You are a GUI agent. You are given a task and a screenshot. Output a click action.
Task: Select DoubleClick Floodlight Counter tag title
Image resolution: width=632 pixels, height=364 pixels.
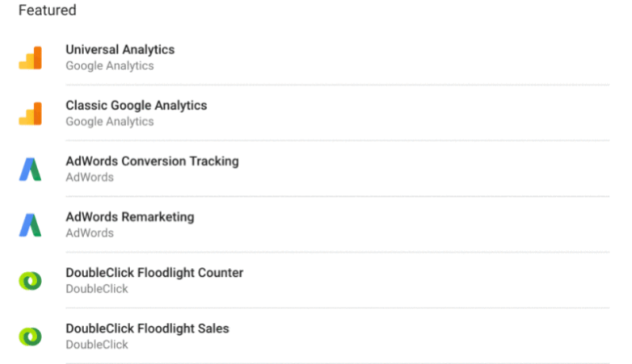[x=154, y=273]
